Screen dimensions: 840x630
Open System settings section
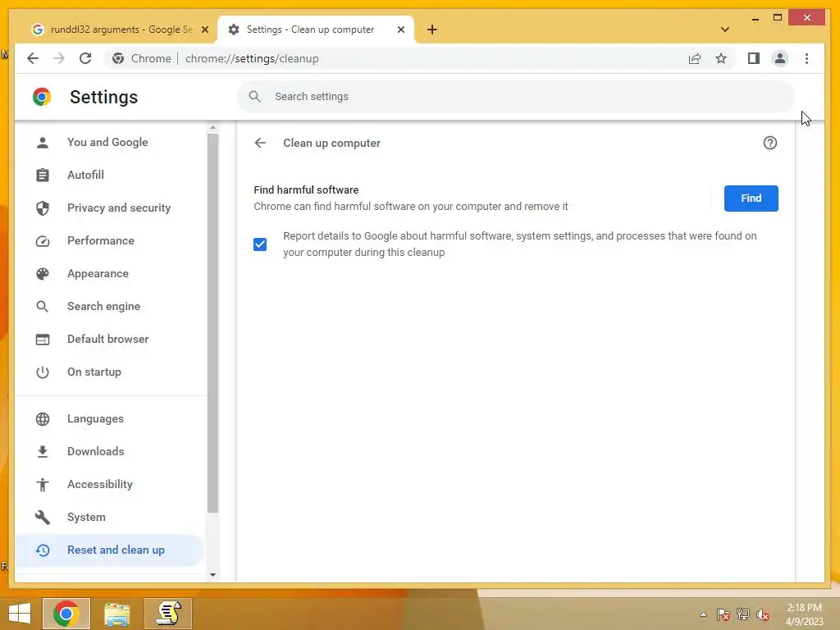[x=110, y=517]
